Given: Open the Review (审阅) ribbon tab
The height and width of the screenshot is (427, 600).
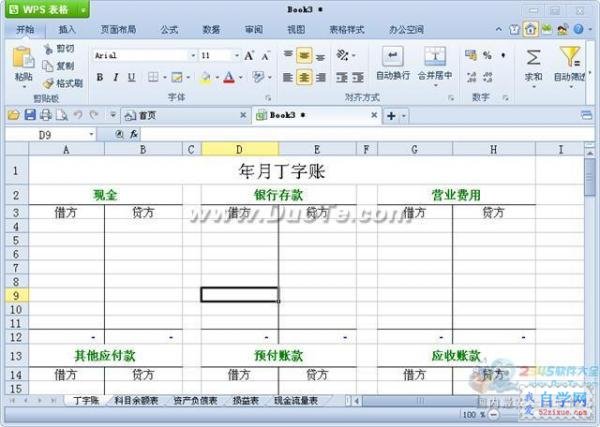Looking at the screenshot, I should click(x=254, y=29).
